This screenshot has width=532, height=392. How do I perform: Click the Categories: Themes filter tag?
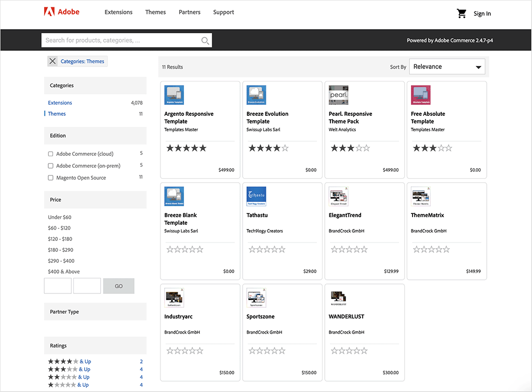coord(83,61)
